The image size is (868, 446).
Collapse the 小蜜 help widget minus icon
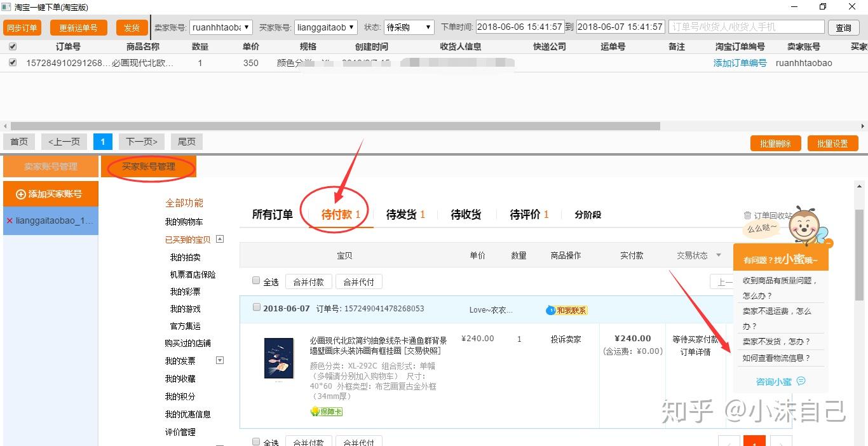coord(829,243)
